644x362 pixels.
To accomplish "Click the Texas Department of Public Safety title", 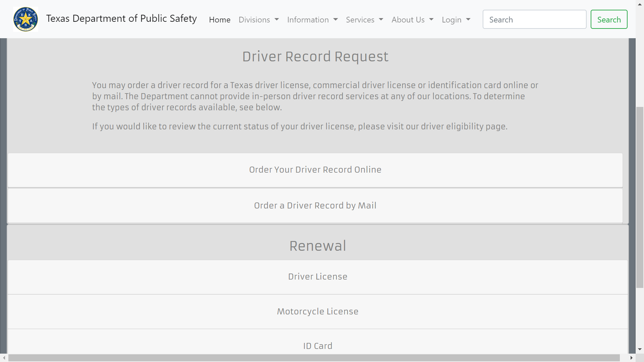I will click(x=121, y=18).
